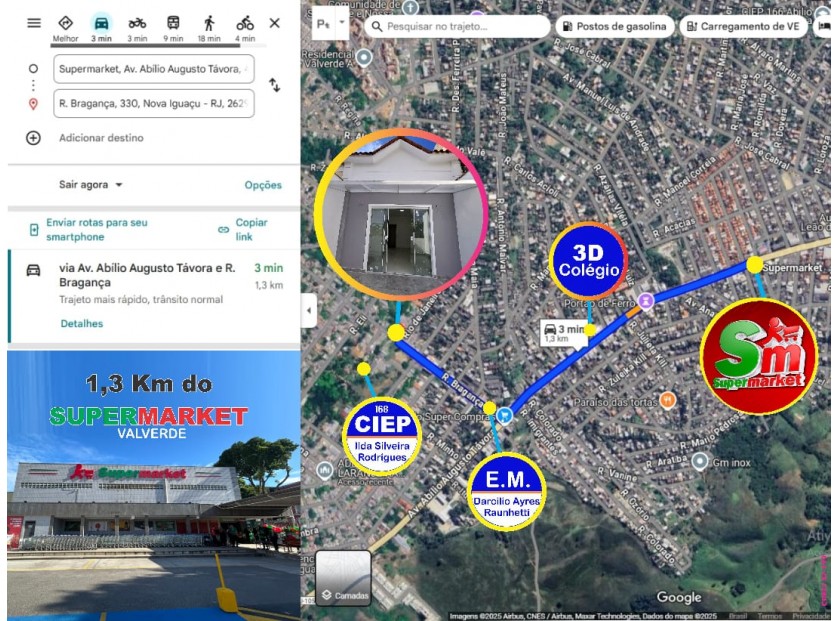This screenshot has height=621, width=839.
Task: Click the magnifier icon in route search
Action: tap(377, 26)
